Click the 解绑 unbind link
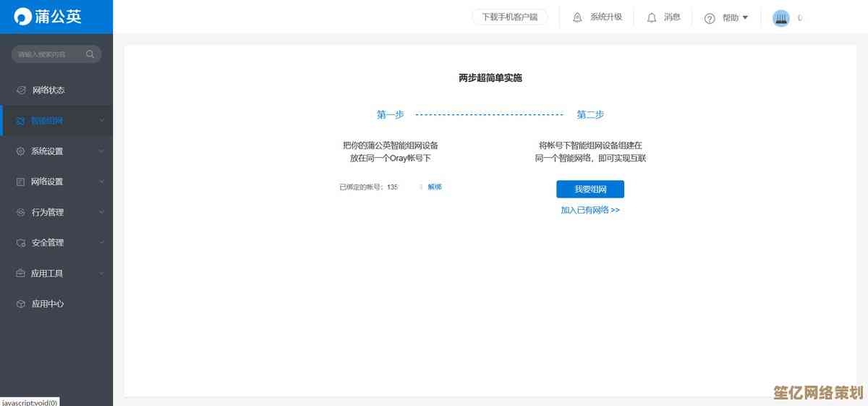 (435, 187)
